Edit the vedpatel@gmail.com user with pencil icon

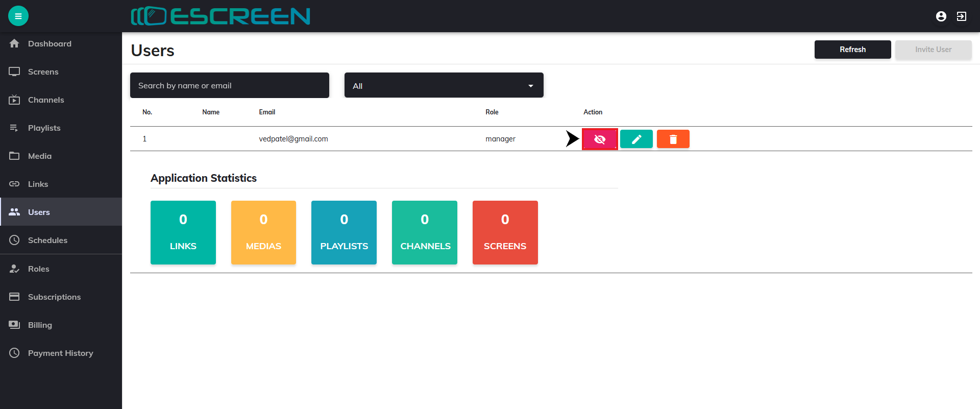coord(636,139)
